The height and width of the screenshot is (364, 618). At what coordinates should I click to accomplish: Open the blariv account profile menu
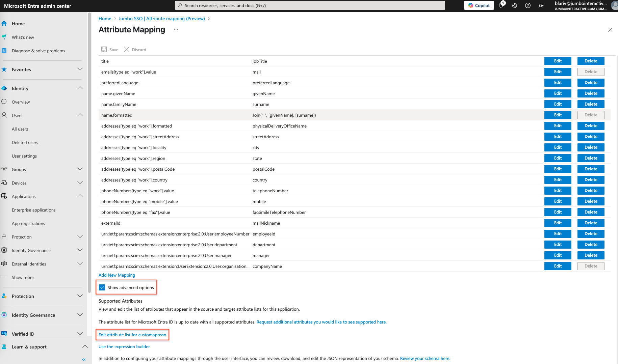click(586, 6)
